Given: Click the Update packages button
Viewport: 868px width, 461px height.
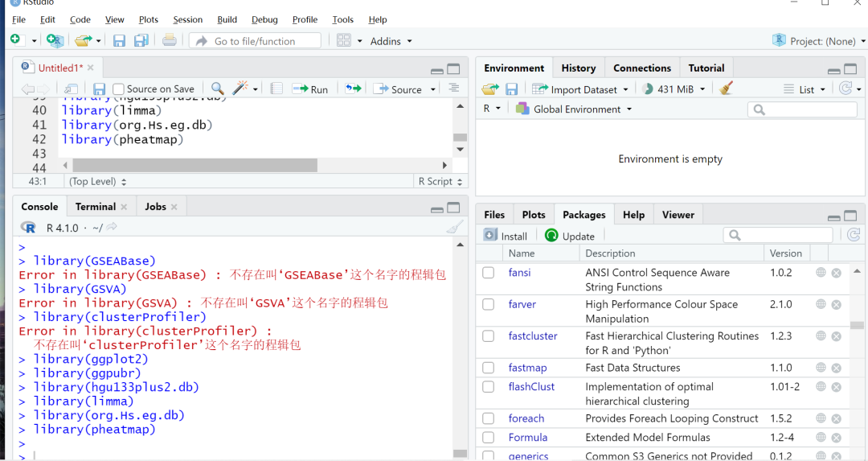Looking at the screenshot, I should coord(570,236).
